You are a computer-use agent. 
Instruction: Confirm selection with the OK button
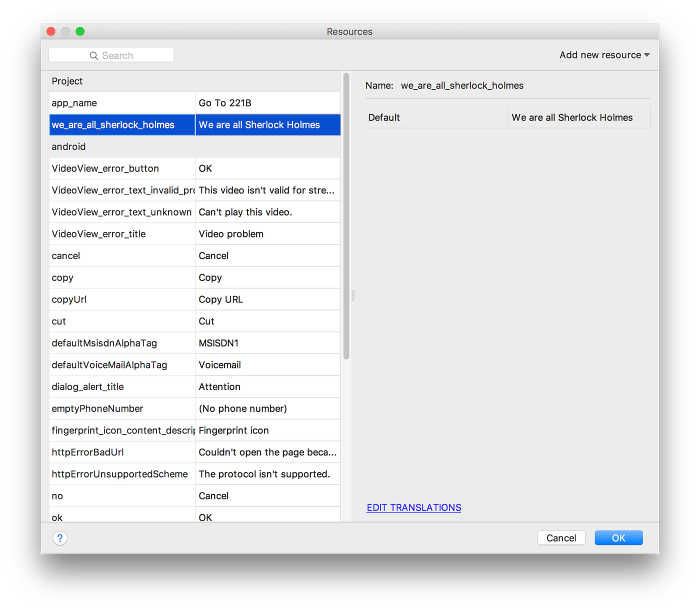(x=618, y=537)
